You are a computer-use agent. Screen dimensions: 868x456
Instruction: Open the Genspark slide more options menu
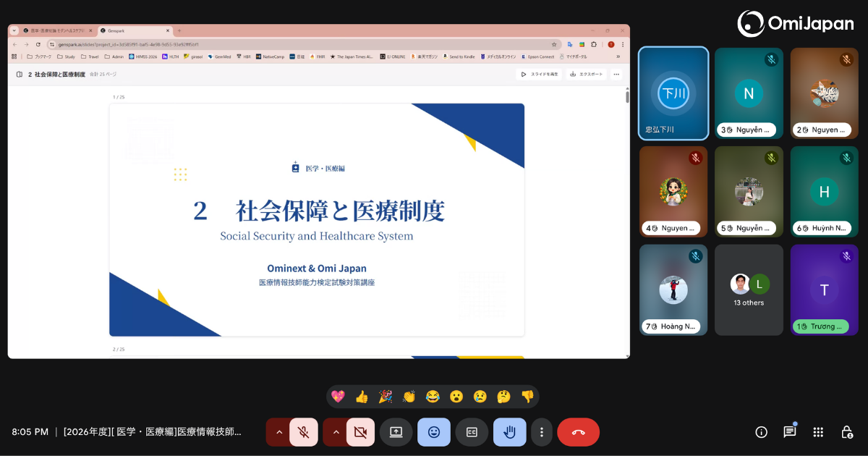616,74
